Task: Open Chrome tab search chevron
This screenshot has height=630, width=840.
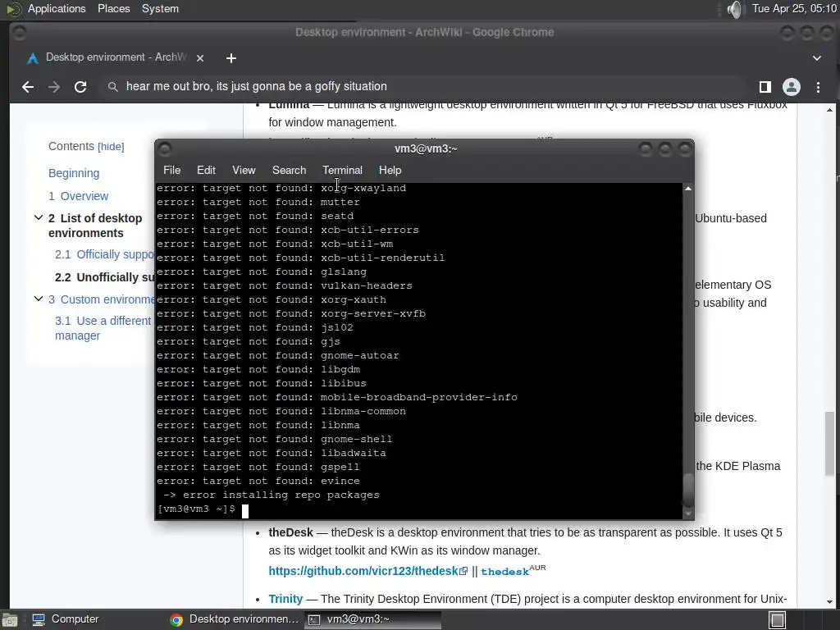Action: [816, 58]
